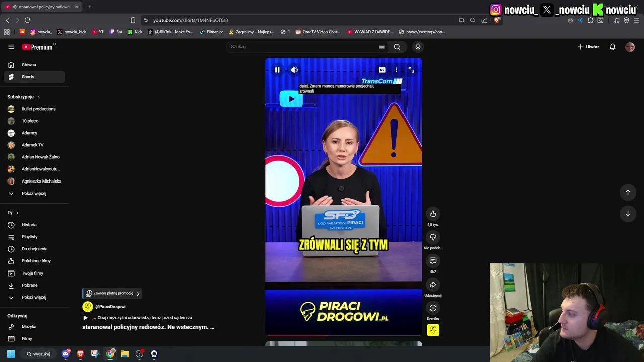Remix the short with Remiks button
Image resolution: width=644 pixels, height=362 pixels.
click(x=433, y=308)
